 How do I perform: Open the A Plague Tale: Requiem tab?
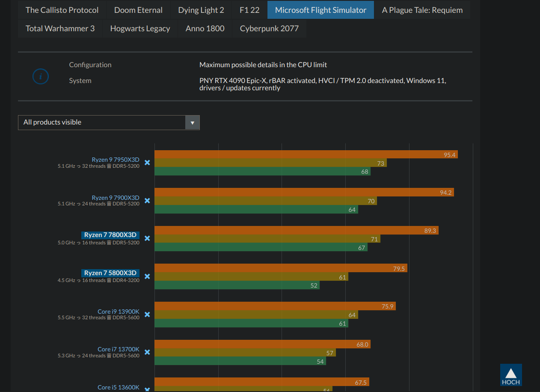pos(422,10)
